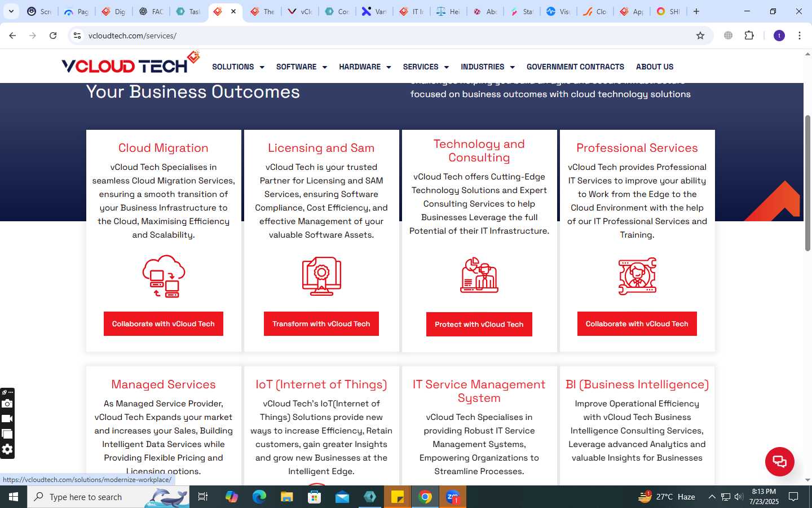Open the screen recorder settings gear
This screenshot has height=508, width=812.
point(7,449)
